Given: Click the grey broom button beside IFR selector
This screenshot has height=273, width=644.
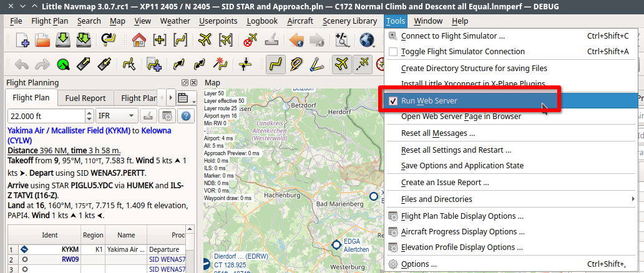Looking at the screenshot, I should pyautogui.click(x=149, y=116).
